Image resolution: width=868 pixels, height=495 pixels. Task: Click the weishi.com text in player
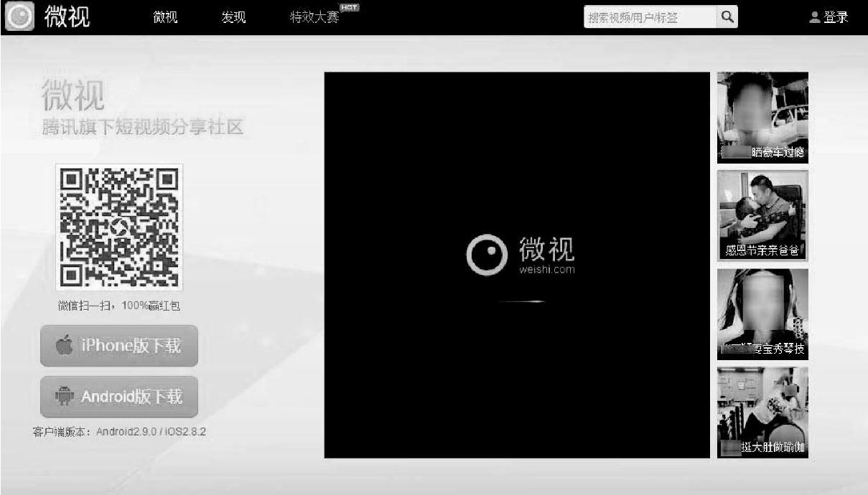pos(546,270)
